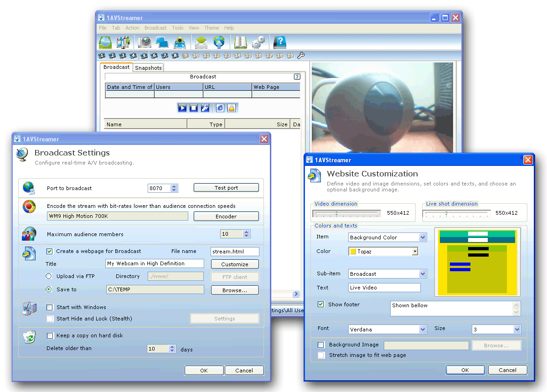Enable the Background Image checkbox
The width and height of the screenshot is (547, 392).
tap(321, 345)
